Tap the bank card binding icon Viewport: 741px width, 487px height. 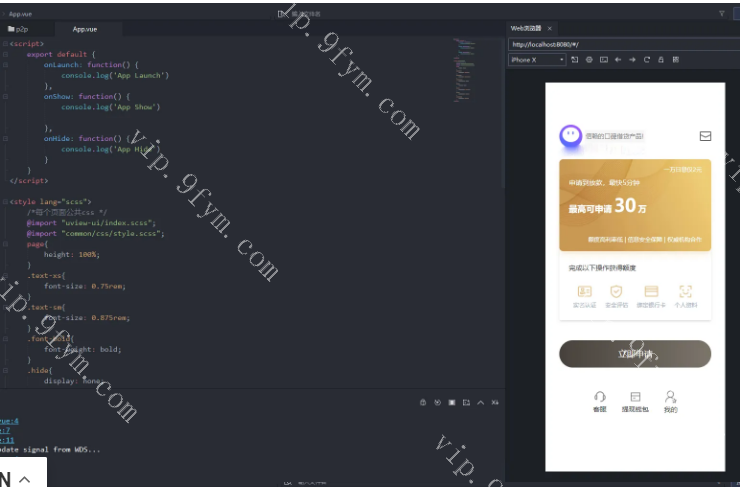tap(651, 291)
